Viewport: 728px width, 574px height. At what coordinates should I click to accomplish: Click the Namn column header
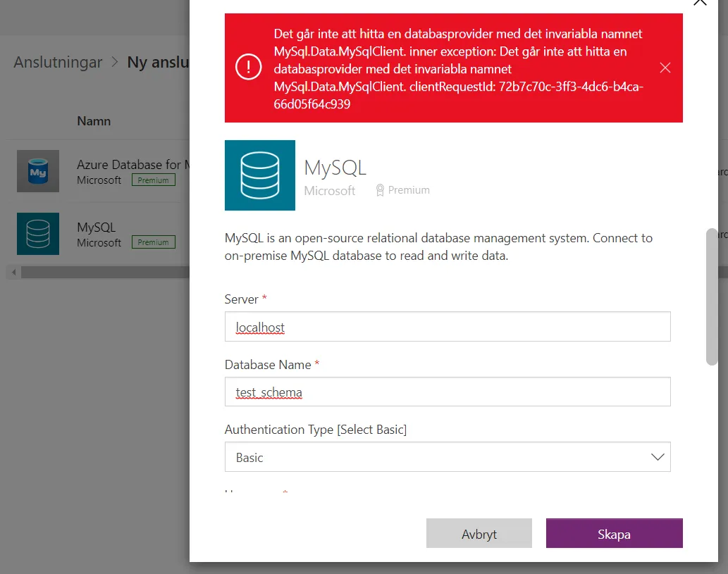click(94, 121)
